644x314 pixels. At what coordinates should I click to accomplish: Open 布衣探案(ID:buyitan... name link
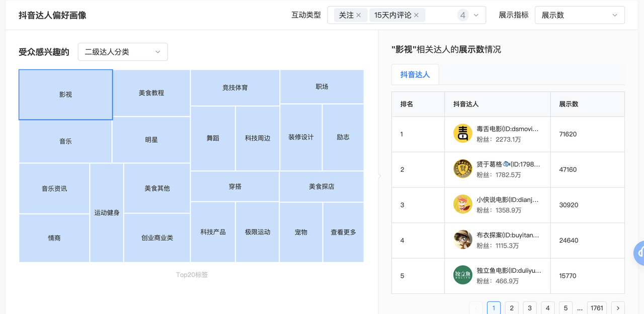pyautogui.click(x=508, y=235)
